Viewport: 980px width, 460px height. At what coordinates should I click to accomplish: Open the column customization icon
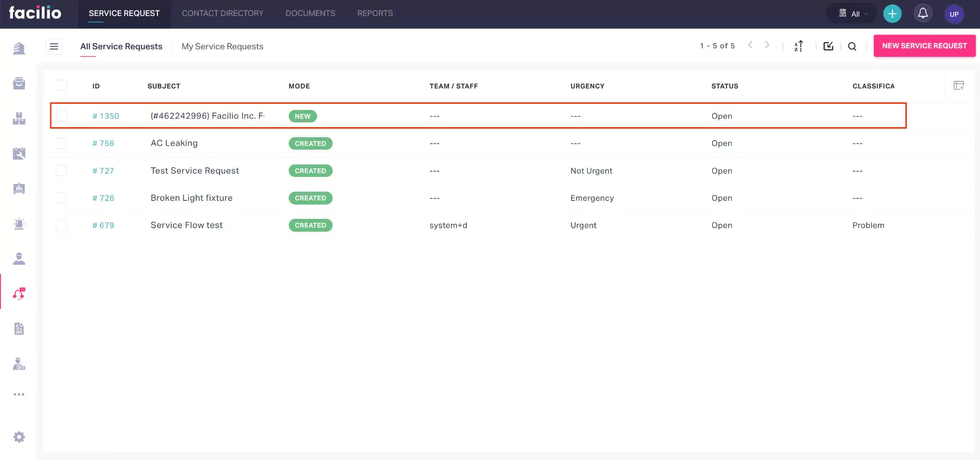959,86
